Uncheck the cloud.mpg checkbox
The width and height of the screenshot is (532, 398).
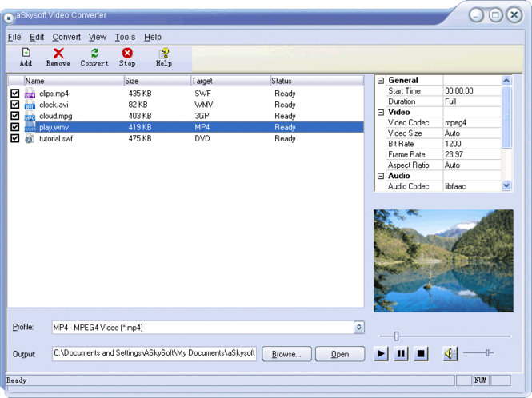[x=15, y=116]
